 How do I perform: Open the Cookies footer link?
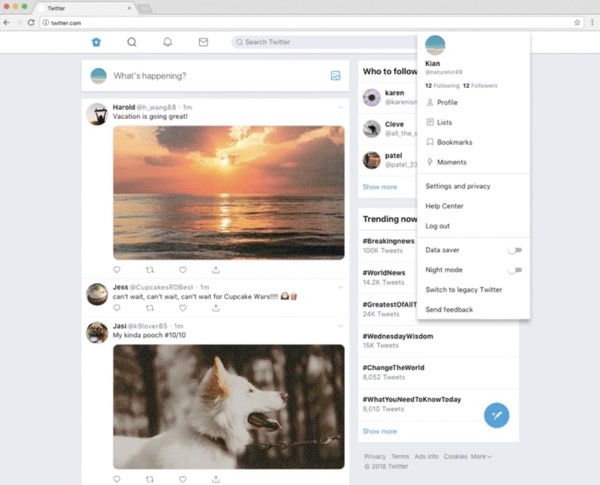[455, 457]
